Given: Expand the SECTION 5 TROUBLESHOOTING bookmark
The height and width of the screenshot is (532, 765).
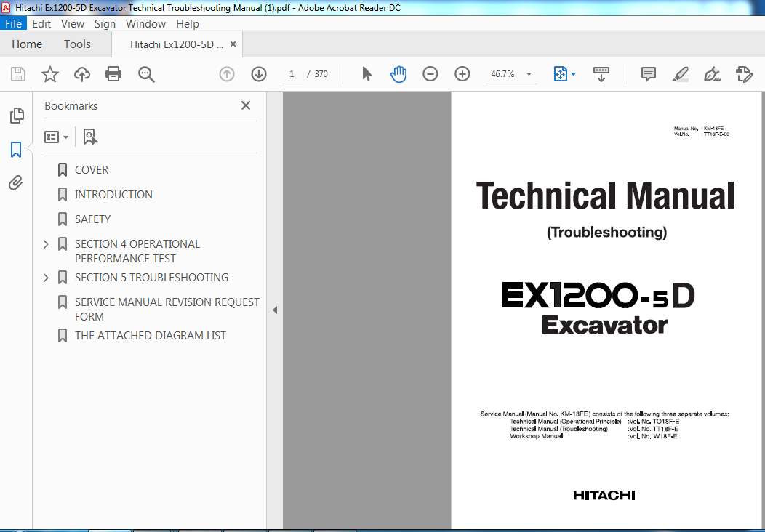Looking at the screenshot, I should pos(46,278).
